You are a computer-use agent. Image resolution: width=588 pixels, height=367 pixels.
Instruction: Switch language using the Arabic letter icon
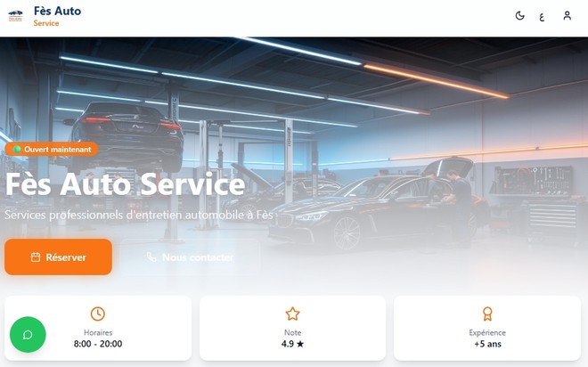pos(542,17)
